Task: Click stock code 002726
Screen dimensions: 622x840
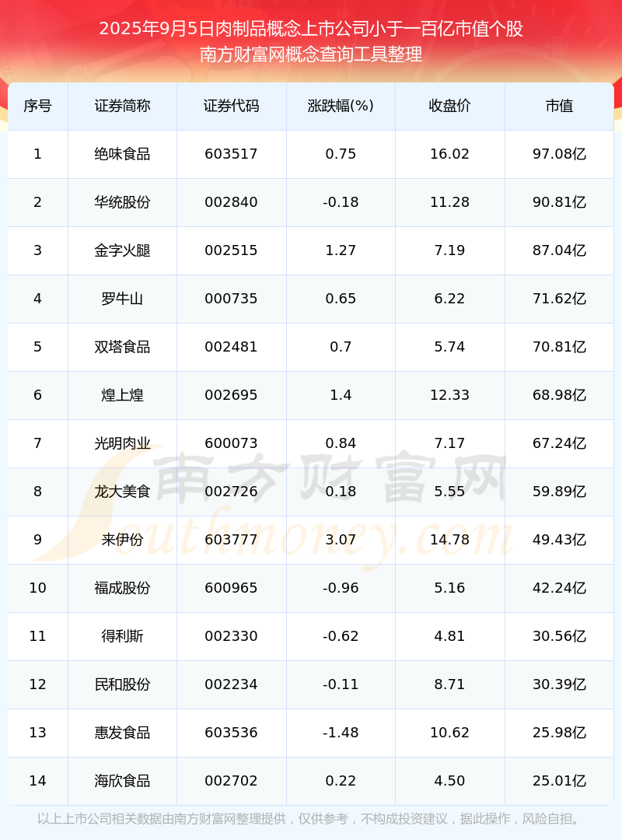Action: [x=232, y=492]
